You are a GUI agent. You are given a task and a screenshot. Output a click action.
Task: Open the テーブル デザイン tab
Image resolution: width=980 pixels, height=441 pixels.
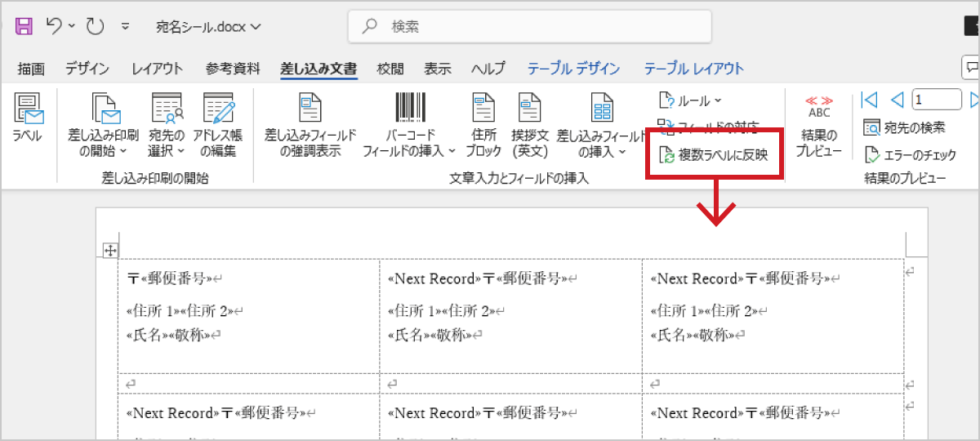(x=573, y=69)
